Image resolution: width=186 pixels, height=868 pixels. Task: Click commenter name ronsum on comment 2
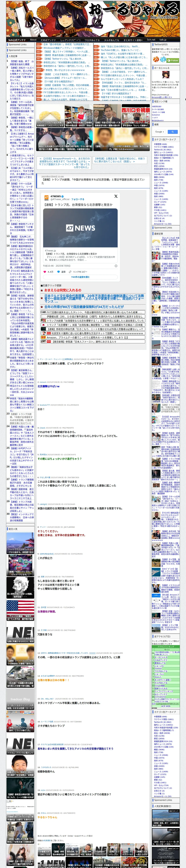[43, 382]
